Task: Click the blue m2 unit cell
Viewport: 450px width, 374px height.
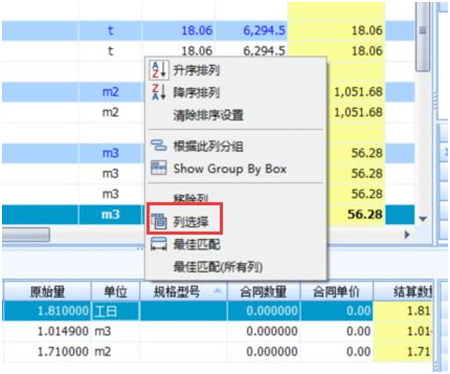Action: pyautogui.click(x=110, y=92)
